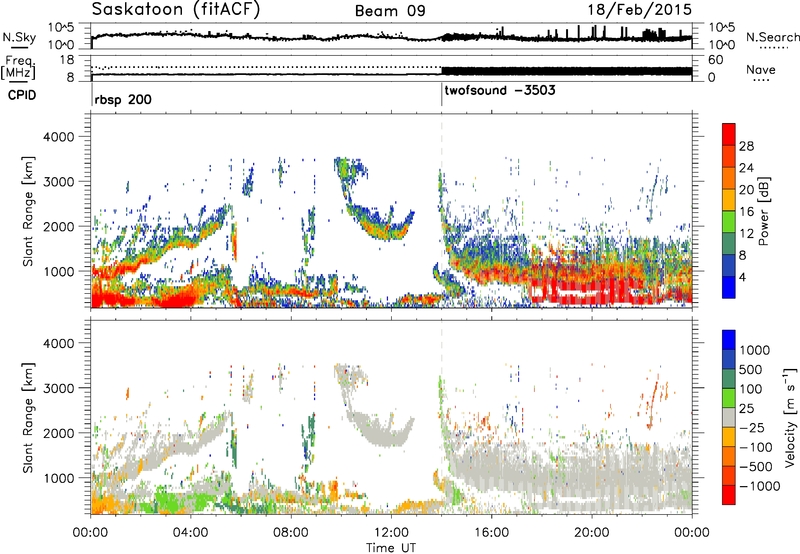Screen dimensions: 800x554
Task: Click the velocity colorbar value '-25'
Action: (x=752, y=427)
